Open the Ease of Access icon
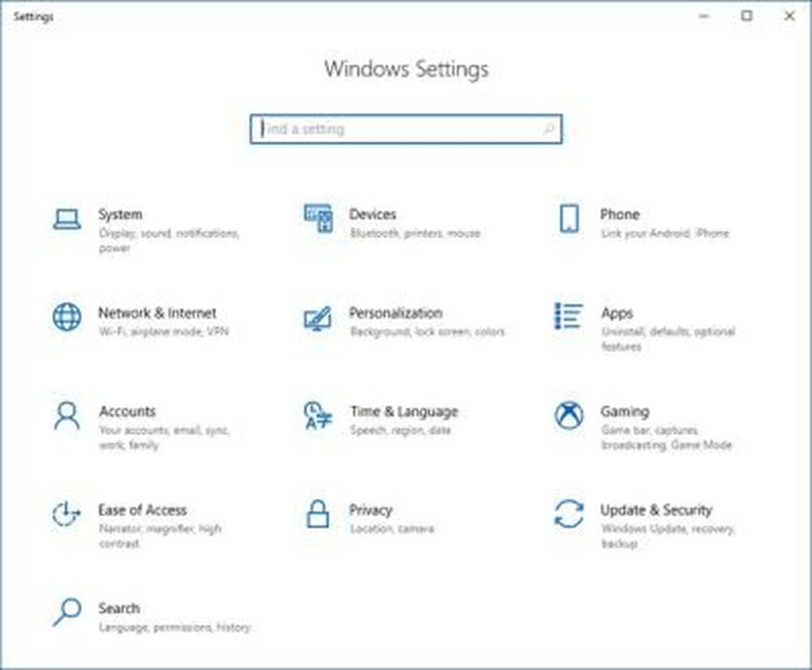The width and height of the screenshot is (812, 670). point(67,514)
